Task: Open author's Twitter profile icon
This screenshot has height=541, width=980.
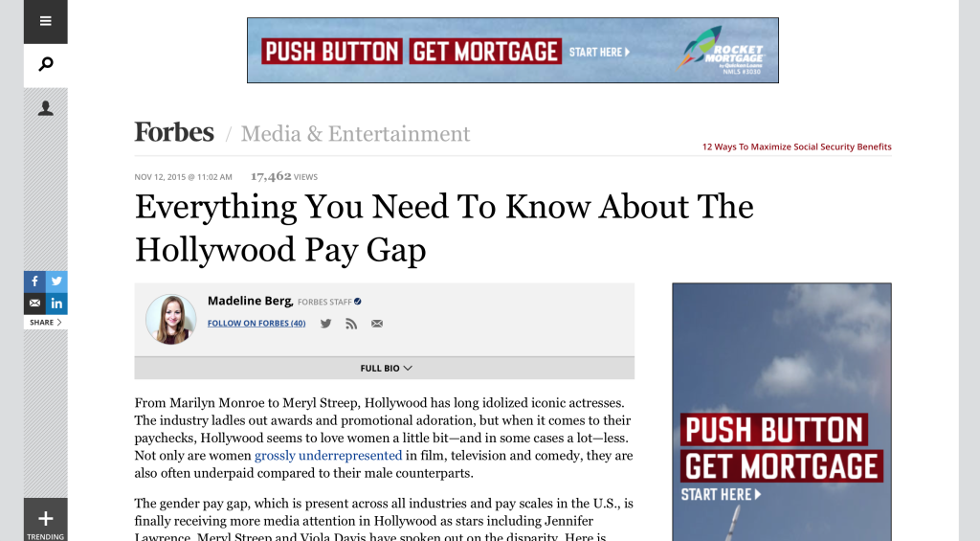Action: (325, 324)
